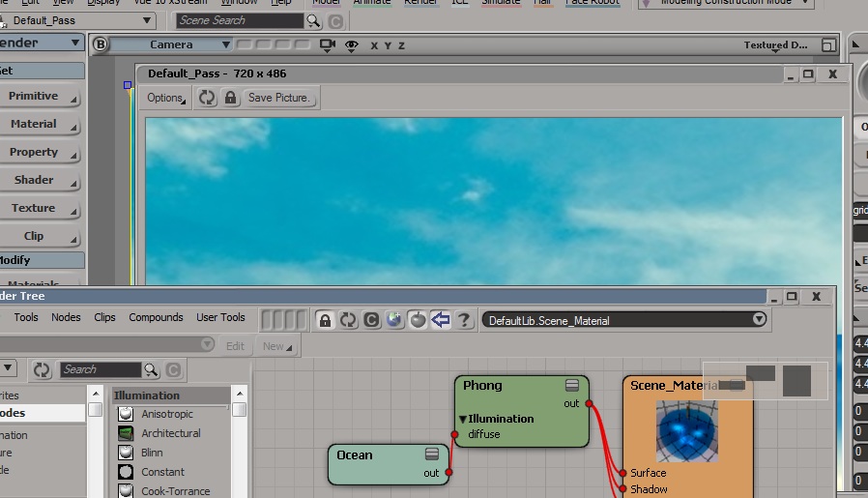Click the preset Search input field
The height and width of the screenshot is (498, 868).
point(101,369)
